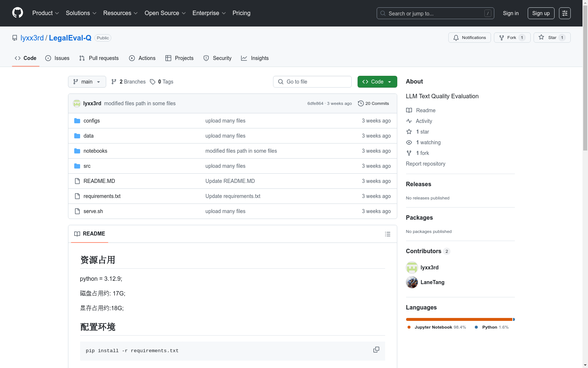This screenshot has width=588, height=368.
Task: Expand the Resources menu
Action: point(120,13)
